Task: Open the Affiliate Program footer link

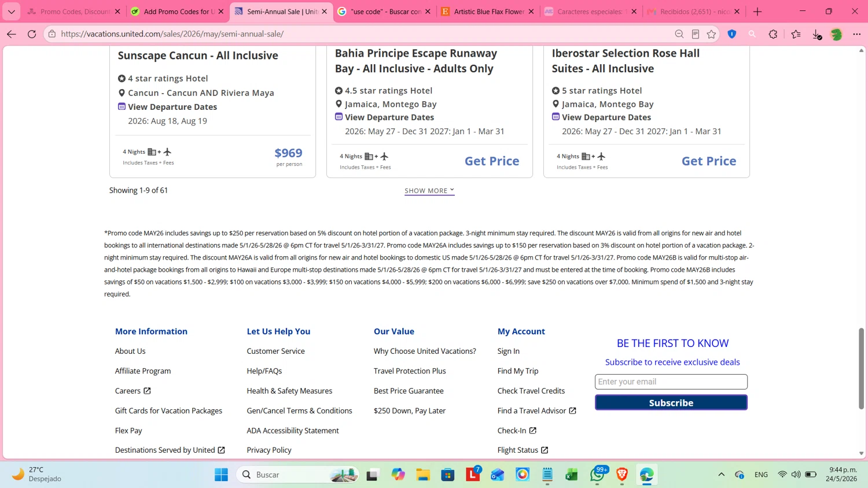Action: [x=143, y=371]
